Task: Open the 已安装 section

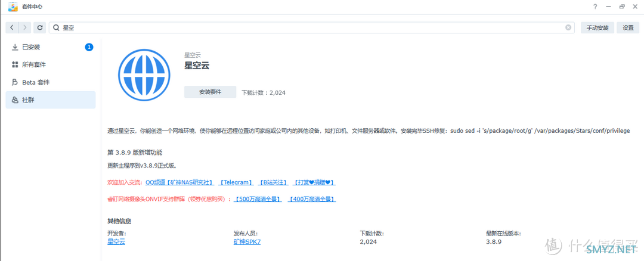Action: point(51,47)
